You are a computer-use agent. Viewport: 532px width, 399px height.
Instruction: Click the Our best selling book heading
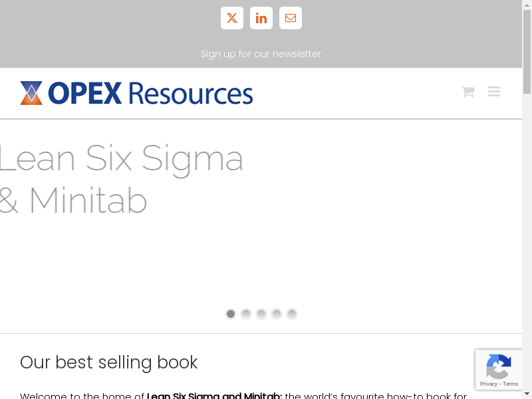pos(109,362)
